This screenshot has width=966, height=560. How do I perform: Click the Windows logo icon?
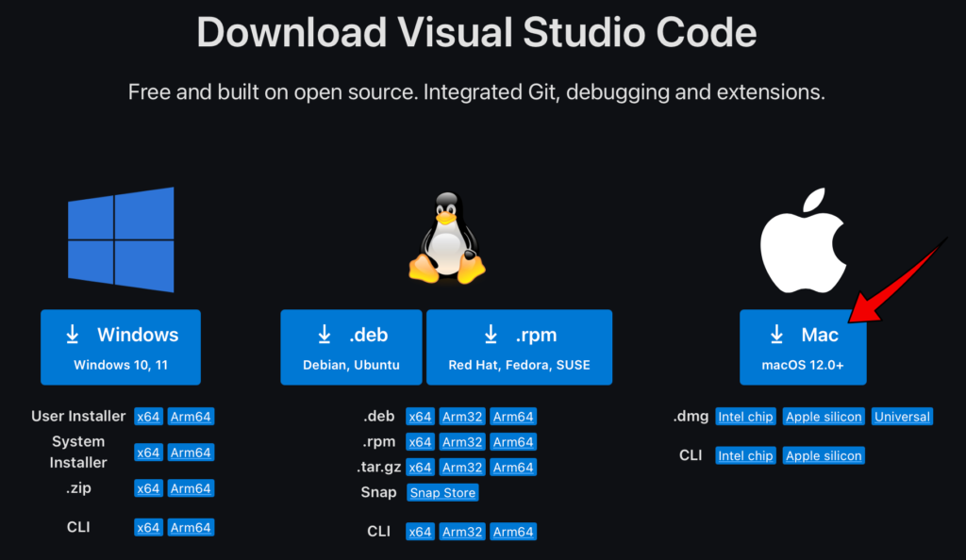tap(121, 239)
